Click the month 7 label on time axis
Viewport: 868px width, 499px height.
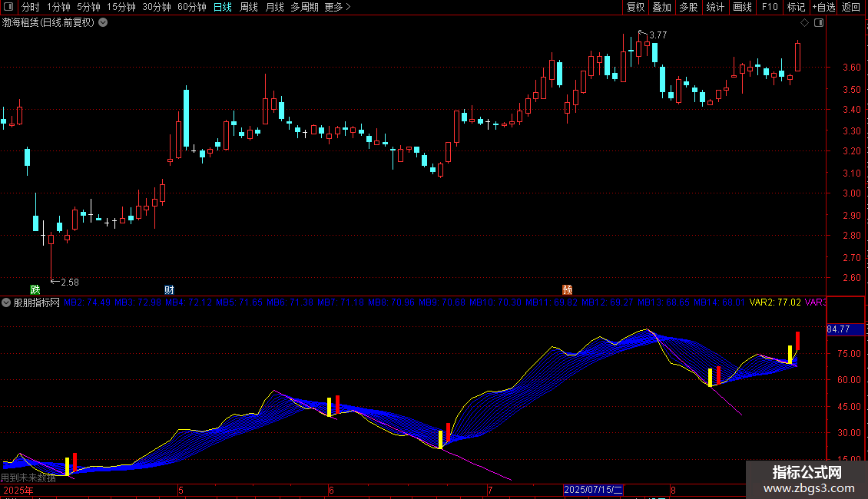tap(490, 491)
